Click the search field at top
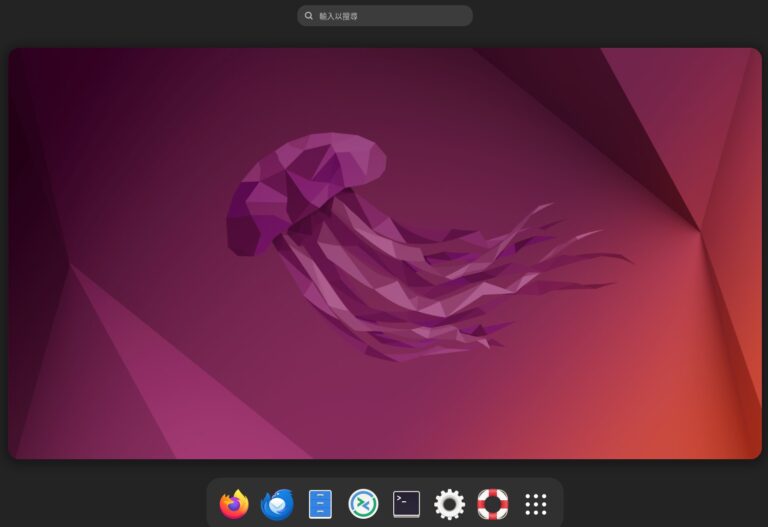Image resolution: width=768 pixels, height=527 pixels. pyautogui.click(x=385, y=16)
